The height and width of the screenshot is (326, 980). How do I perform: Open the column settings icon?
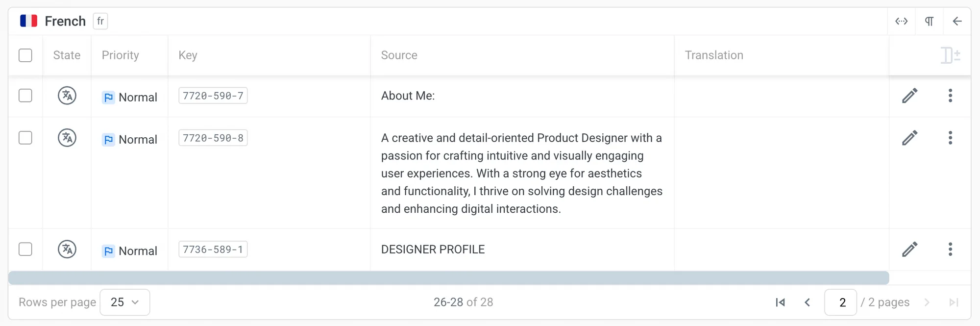click(x=950, y=55)
